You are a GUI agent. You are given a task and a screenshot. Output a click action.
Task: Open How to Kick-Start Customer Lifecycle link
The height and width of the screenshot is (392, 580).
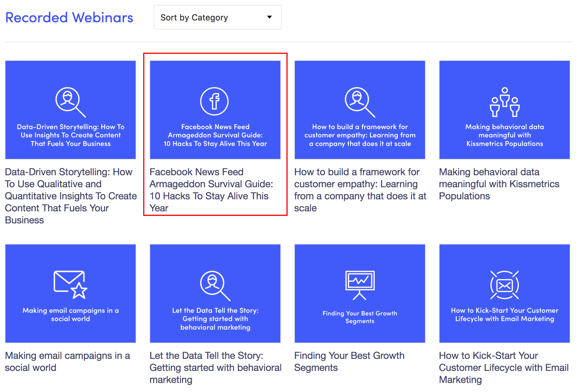[504, 368]
